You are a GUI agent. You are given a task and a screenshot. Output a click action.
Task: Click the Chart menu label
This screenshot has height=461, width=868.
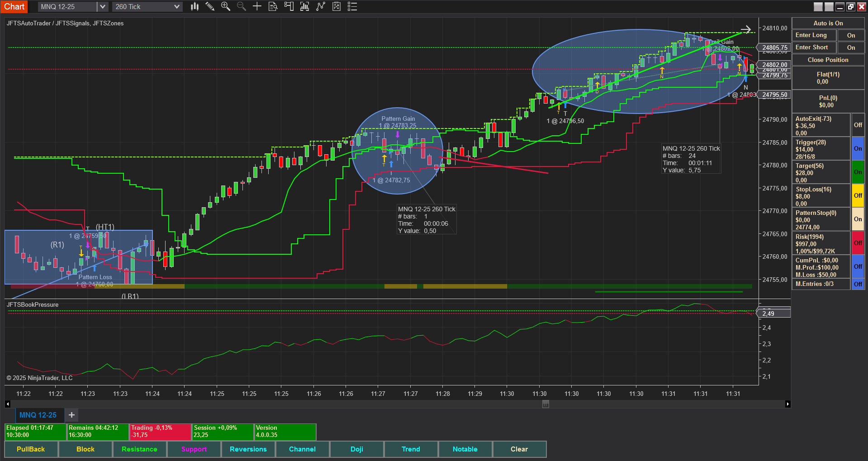(x=14, y=6)
